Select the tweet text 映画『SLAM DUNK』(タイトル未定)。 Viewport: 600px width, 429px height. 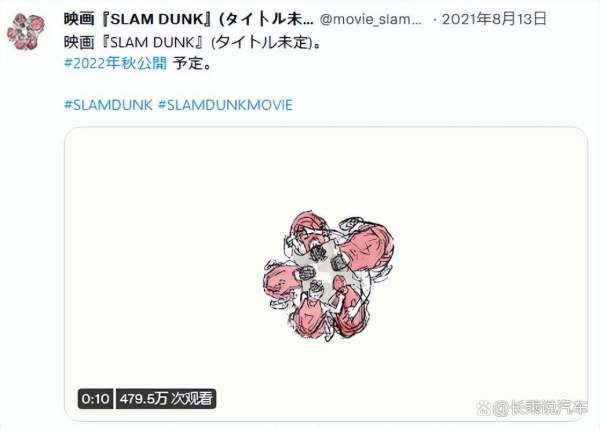click(192, 42)
